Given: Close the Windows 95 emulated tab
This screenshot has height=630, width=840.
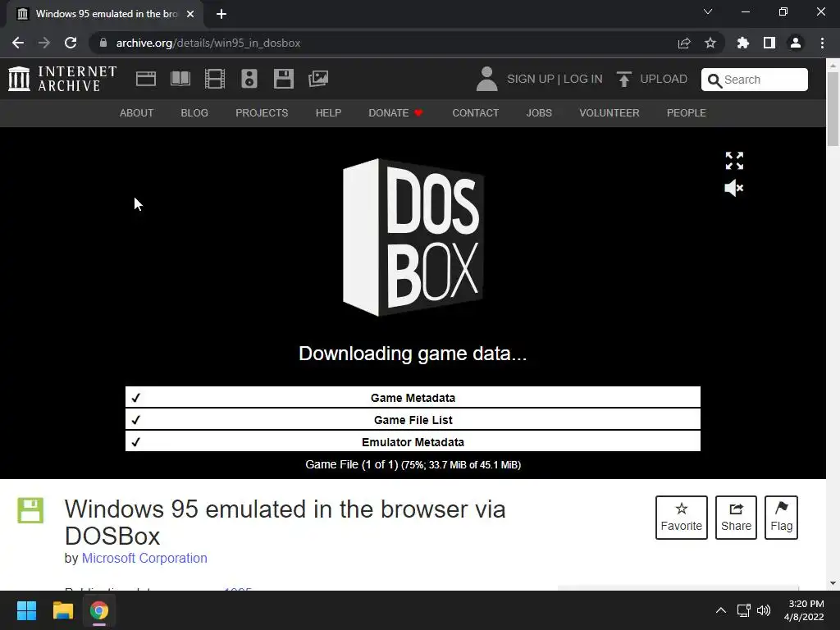Looking at the screenshot, I should [190, 14].
